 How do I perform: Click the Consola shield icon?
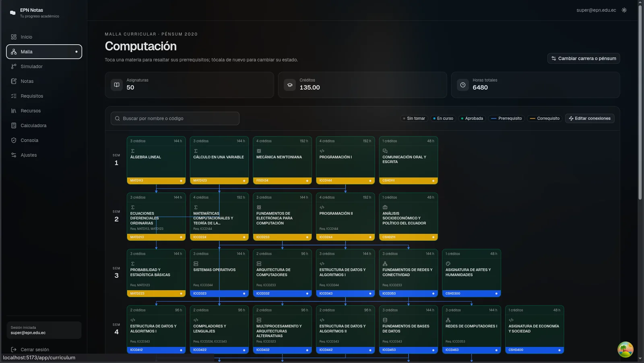[x=14, y=140]
